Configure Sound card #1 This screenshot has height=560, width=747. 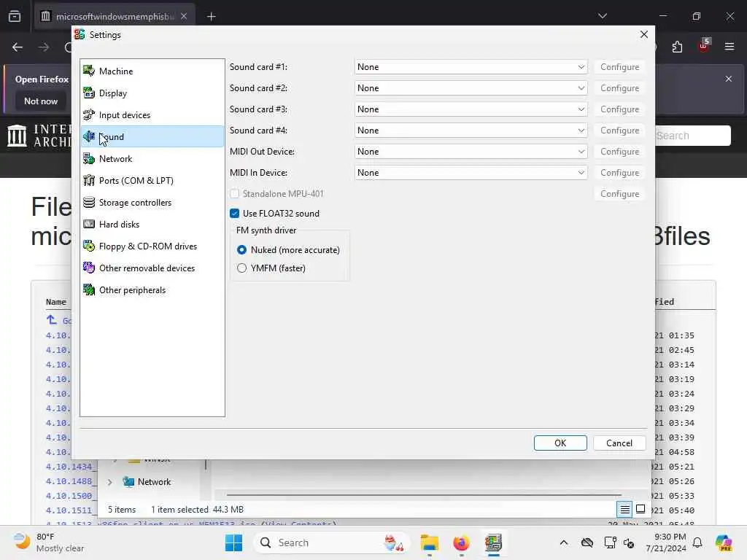coord(620,67)
